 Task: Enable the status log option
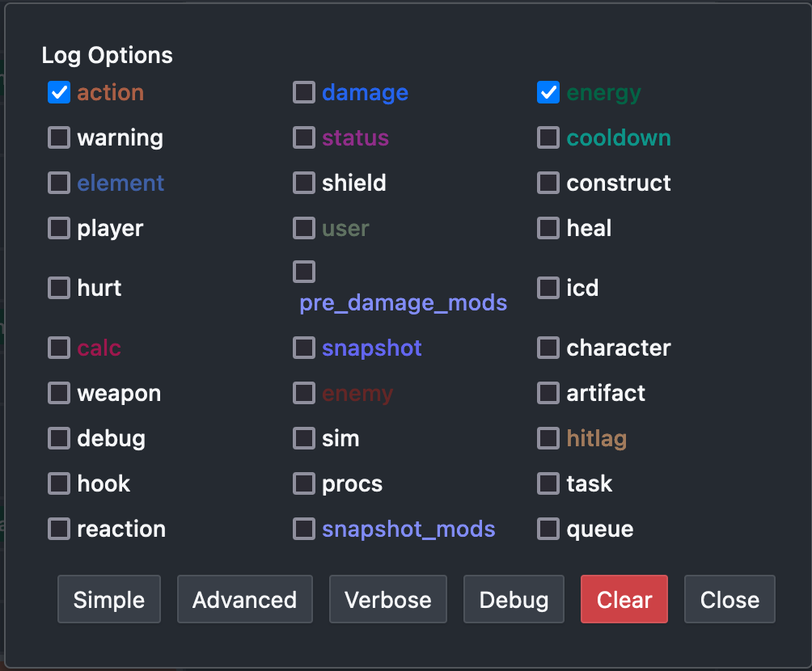[x=303, y=137]
